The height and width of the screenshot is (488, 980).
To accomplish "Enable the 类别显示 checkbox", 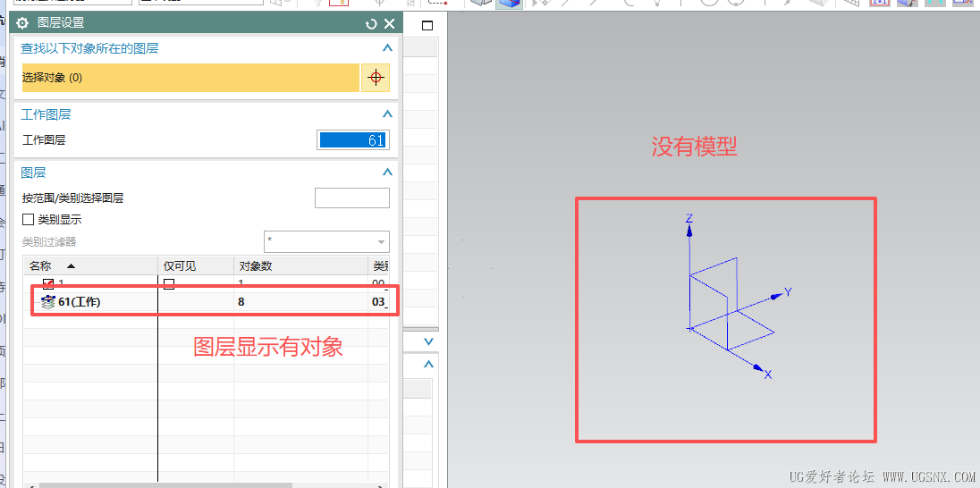I will [28, 220].
